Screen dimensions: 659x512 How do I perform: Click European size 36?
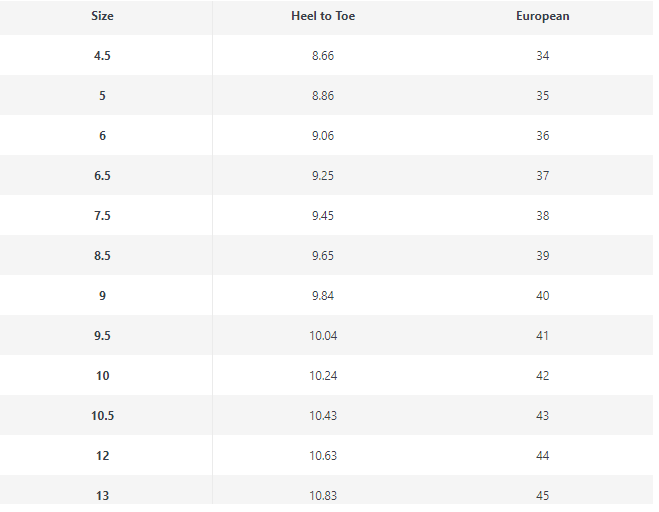pos(542,136)
